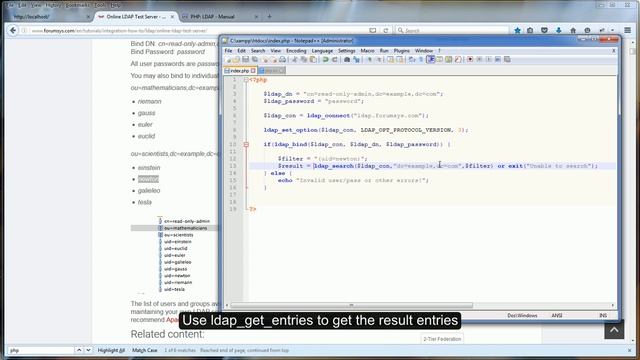Select the index.php tab in Notepad++
Image resolution: width=640 pixels, height=360 pixels.
(x=240, y=71)
